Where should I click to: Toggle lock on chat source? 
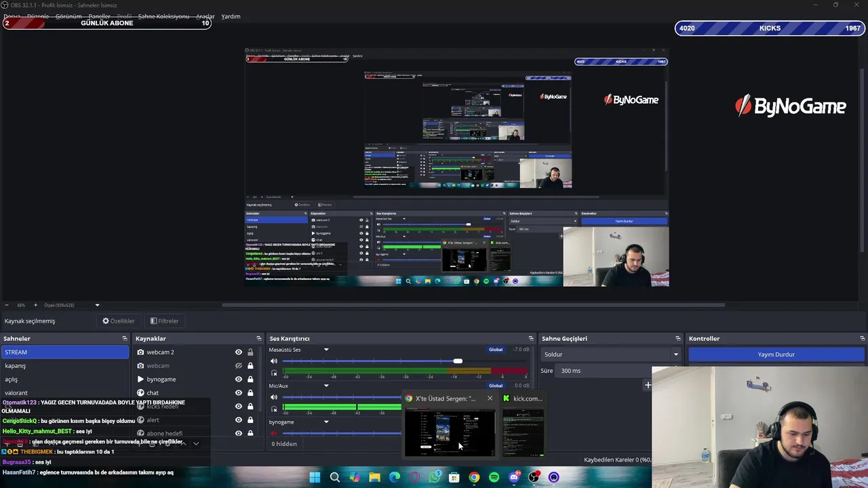pyautogui.click(x=250, y=392)
